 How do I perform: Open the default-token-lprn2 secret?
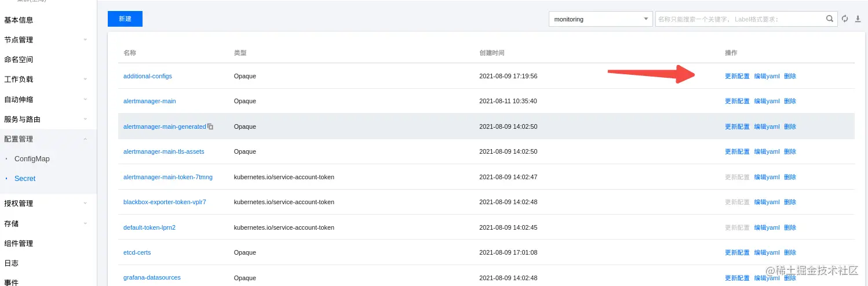pos(149,227)
